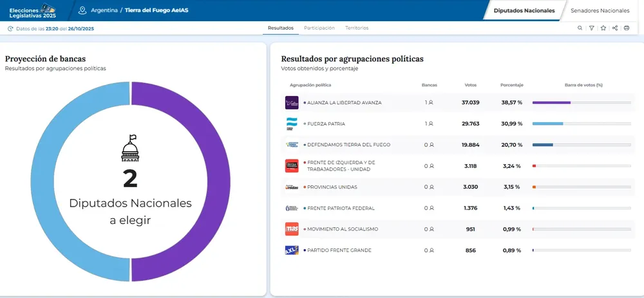The image size is (644, 298).
Task: Click the Fuerza Patria party logo
Action: point(292,124)
